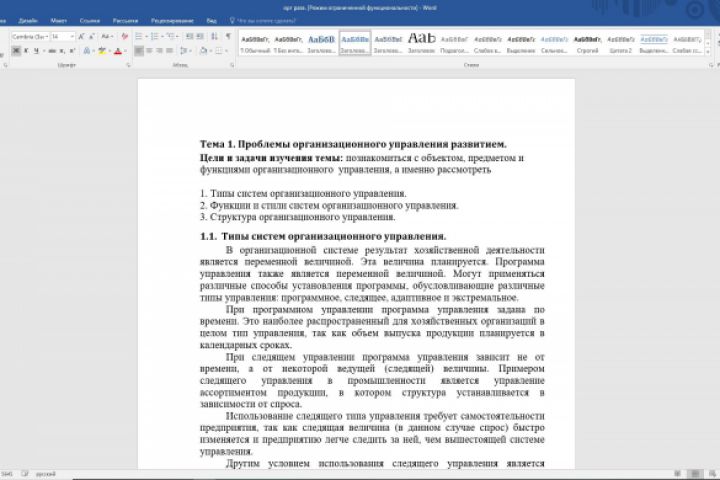Viewport: 720px width, 480px height.
Task: Click the line '3. Структура организационного управления.'
Action: 298,217
